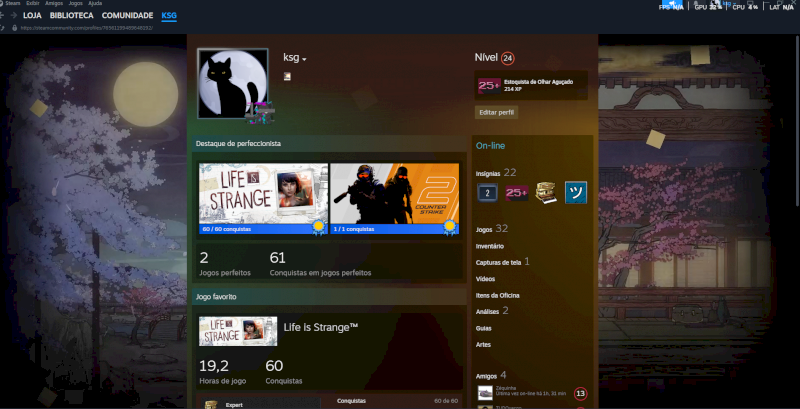800x409 pixels.
Task: Open the Jogos 32 link
Action: point(492,229)
